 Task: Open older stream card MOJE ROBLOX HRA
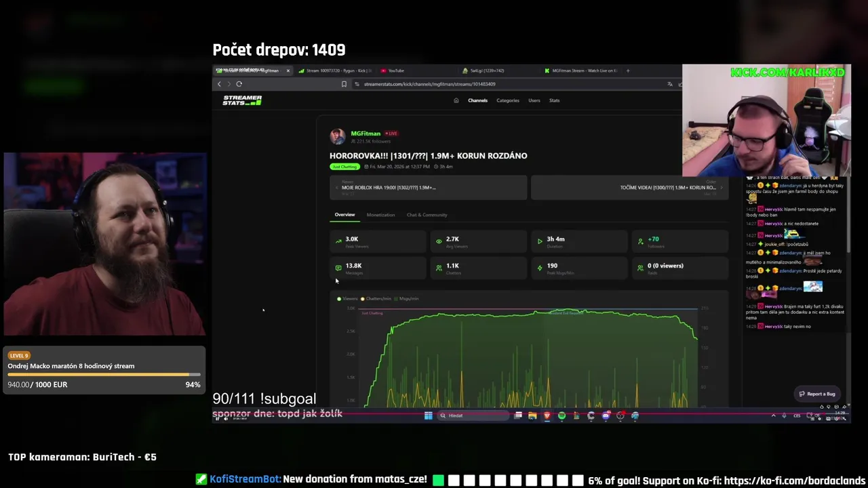coord(428,188)
